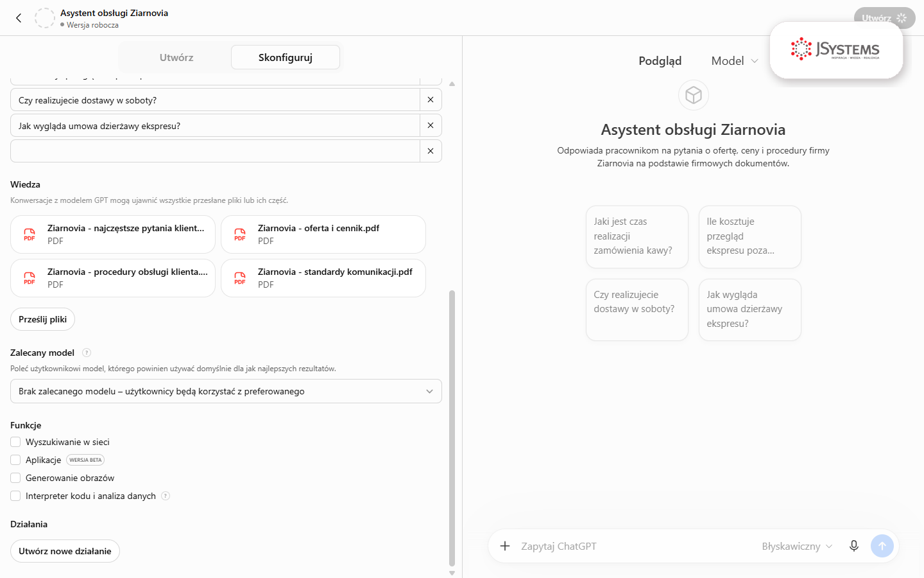Open the 'Błyskawiczny' mode selector

797,546
